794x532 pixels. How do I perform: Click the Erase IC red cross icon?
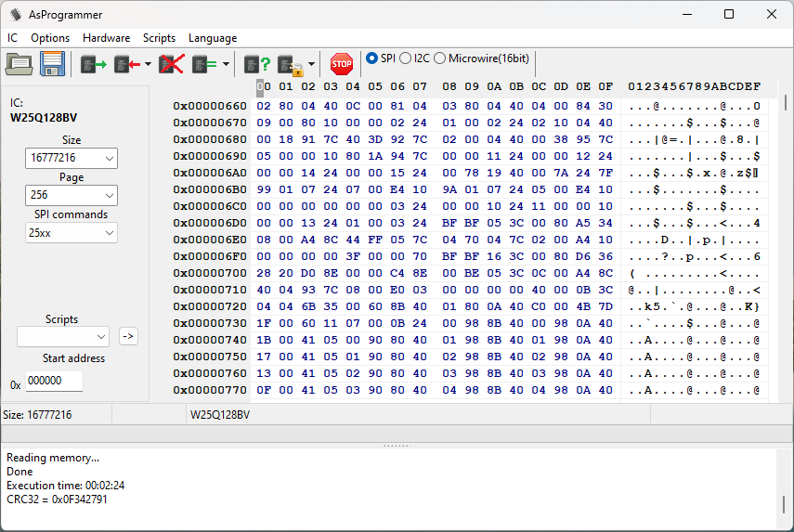click(171, 64)
